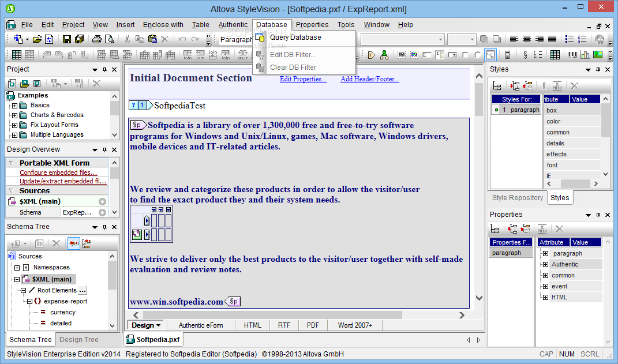Click the XPath icon in the Styles panel
This screenshot has height=364, width=618.
coord(557,85)
